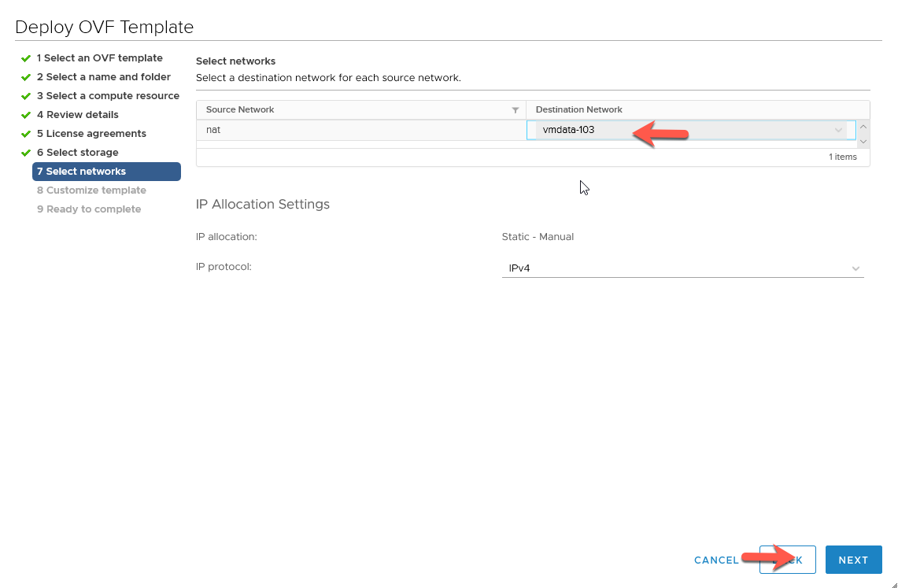Click the CANCEL link

[715, 560]
